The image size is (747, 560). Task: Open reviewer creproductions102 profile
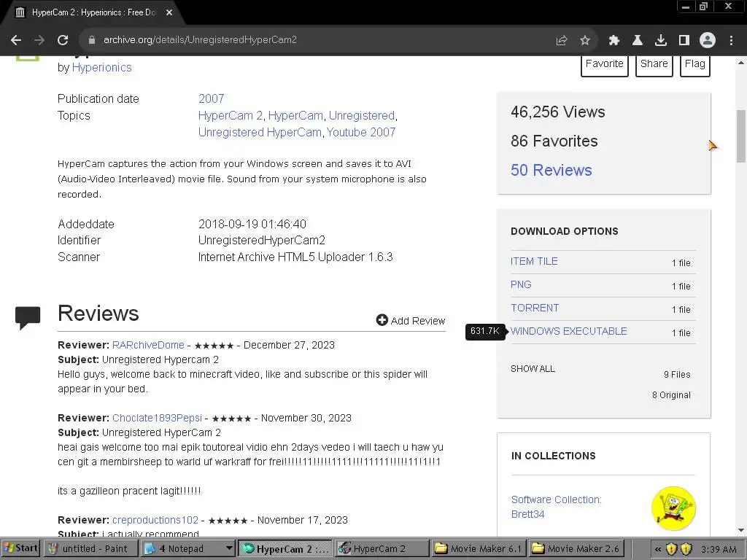coord(155,520)
